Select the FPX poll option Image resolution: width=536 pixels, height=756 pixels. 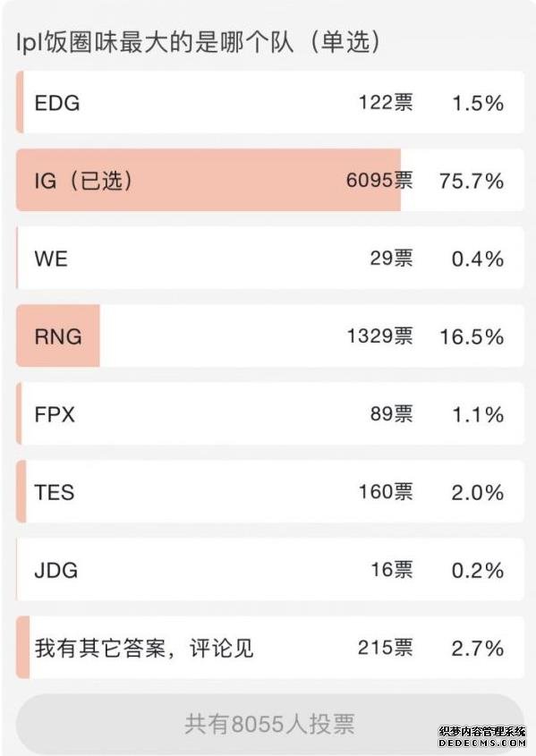click(270, 413)
